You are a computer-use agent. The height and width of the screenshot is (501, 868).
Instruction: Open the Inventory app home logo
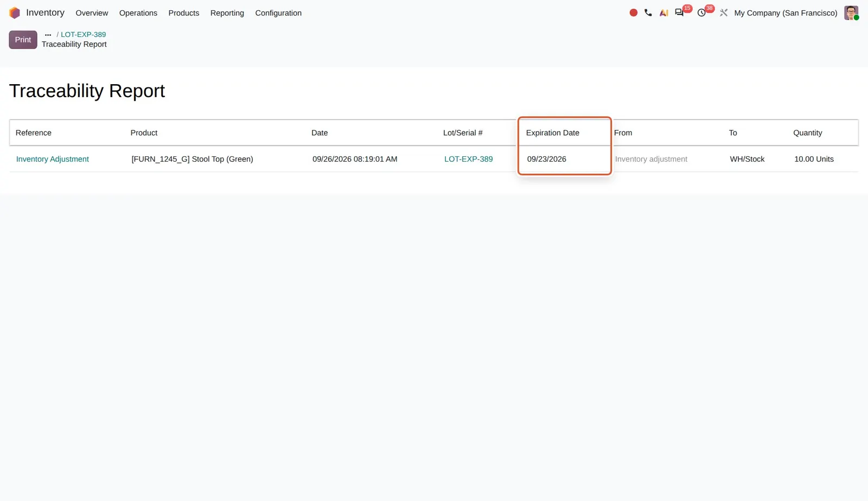(15, 12)
